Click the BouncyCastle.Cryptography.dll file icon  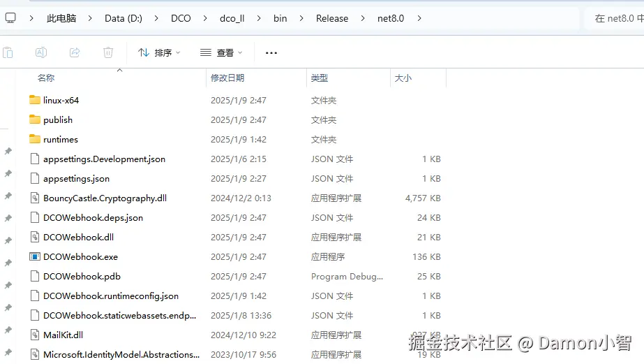35,198
